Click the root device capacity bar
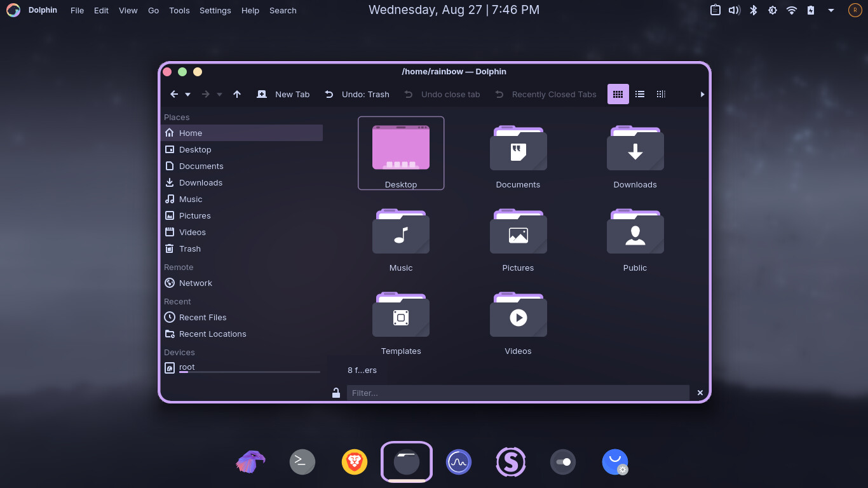Viewport: 868px width, 488px height. (249, 372)
